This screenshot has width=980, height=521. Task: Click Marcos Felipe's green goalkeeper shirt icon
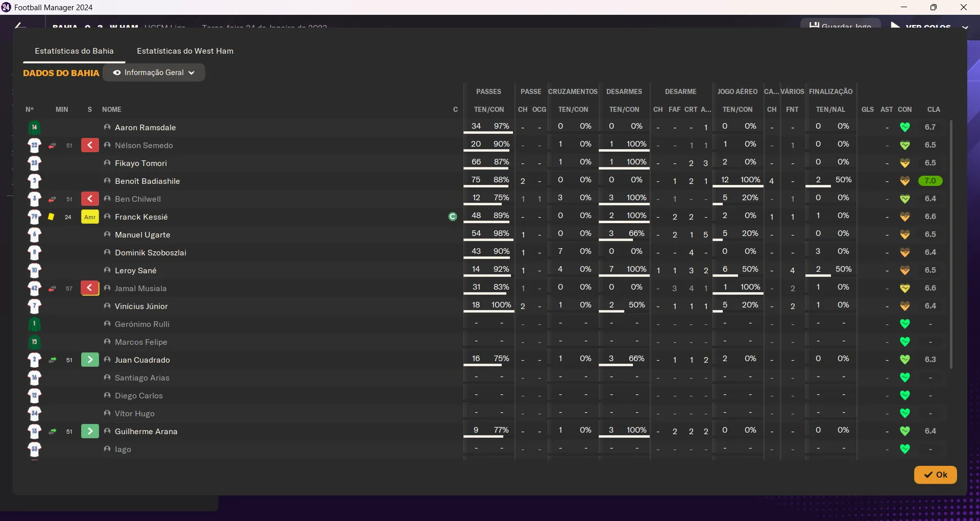[34, 342]
